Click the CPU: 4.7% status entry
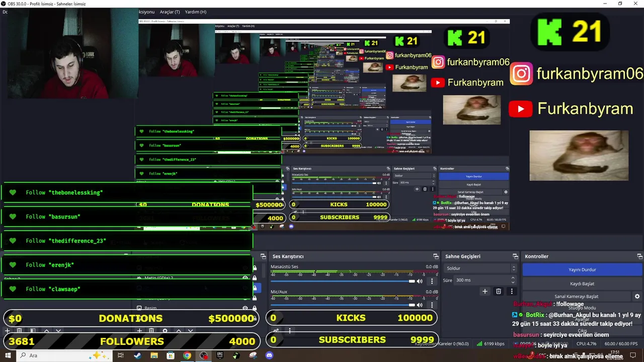The image size is (644, 362). [x=587, y=344]
